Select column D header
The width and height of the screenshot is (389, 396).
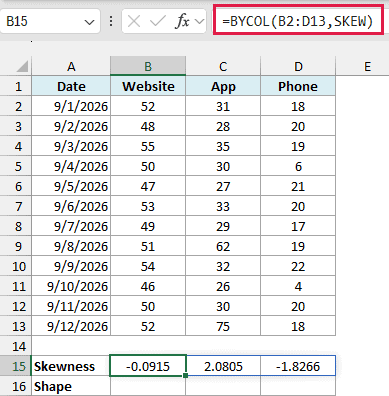pos(298,66)
